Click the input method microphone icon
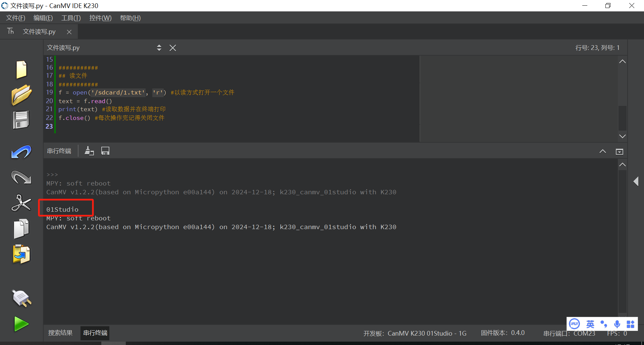 point(617,324)
